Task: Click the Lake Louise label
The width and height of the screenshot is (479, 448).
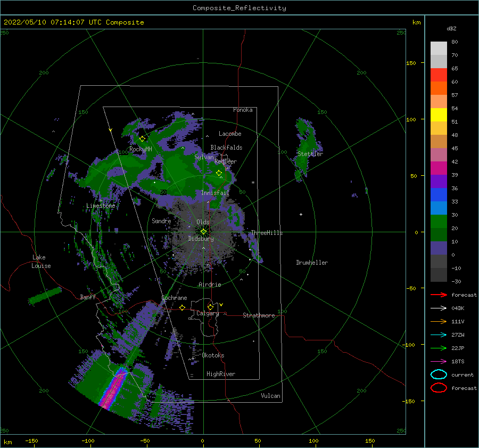Action: (41, 262)
